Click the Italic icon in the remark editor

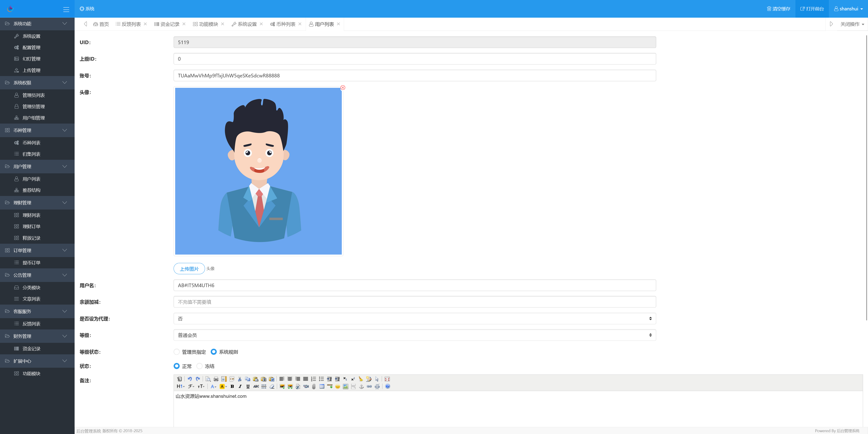(x=240, y=386)
